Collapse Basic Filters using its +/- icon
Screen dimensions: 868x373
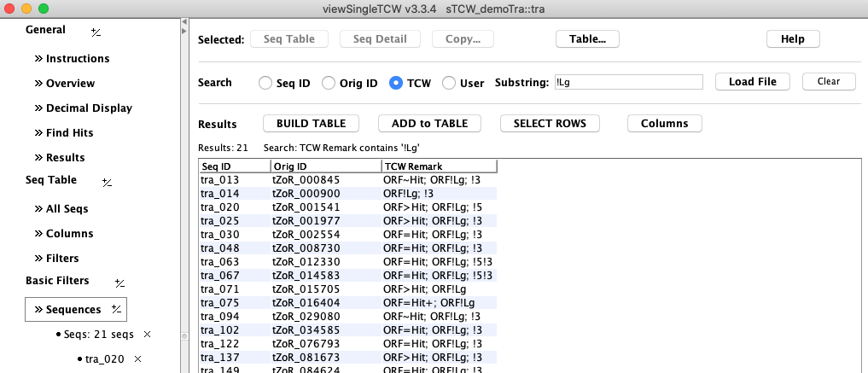(120, 283)
